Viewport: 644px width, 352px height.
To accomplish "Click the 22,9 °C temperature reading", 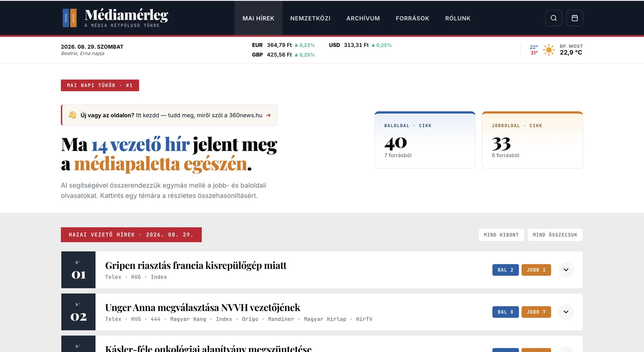I will pyautogui.click(x=571, y=52).
